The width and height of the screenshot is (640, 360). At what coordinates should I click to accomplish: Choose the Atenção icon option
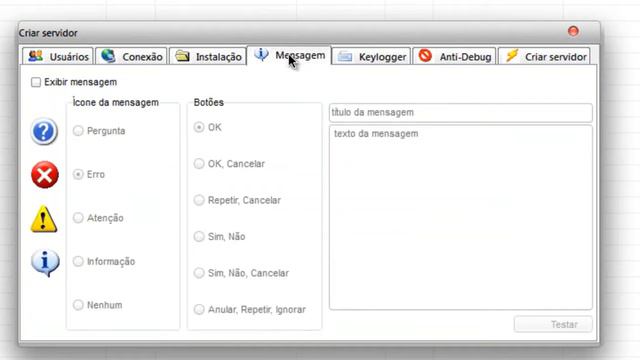tap(78, 218)
